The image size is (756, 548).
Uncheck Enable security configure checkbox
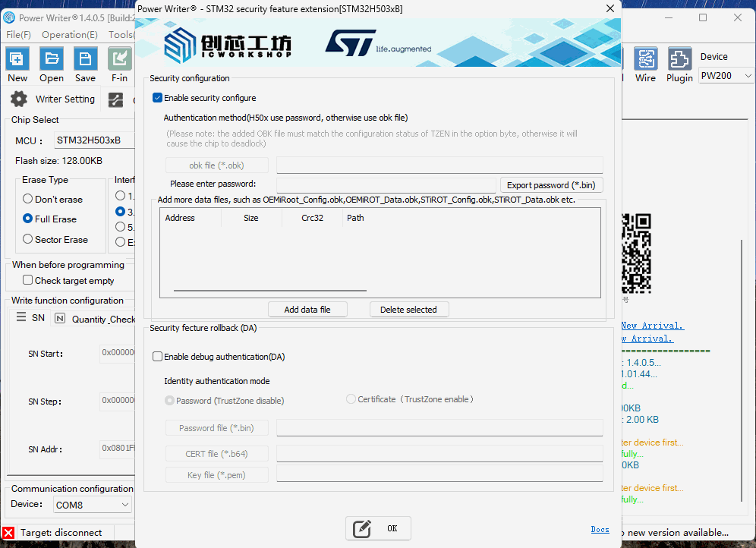(158, 98)
